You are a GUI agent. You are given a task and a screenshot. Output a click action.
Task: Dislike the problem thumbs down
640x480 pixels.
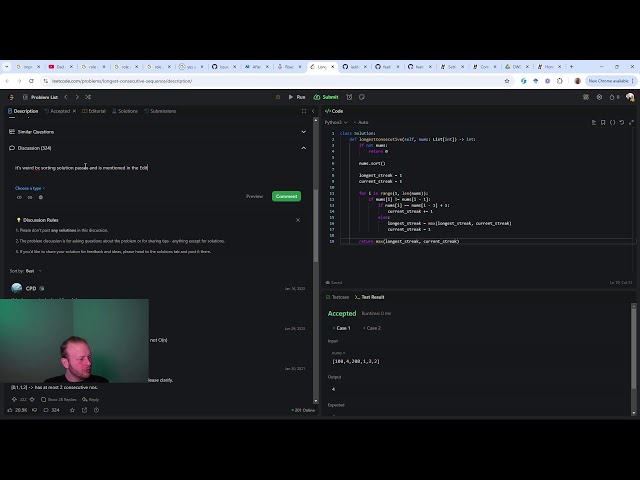(x=35, y=410)
